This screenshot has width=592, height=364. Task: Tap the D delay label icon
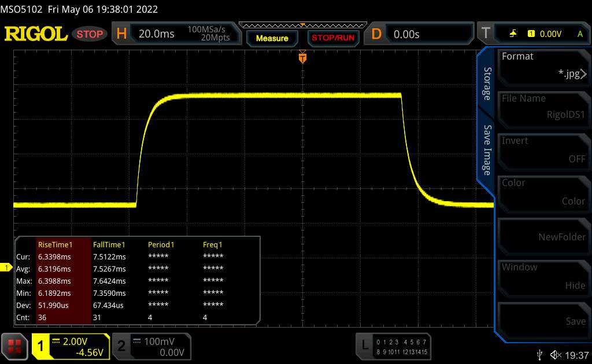tap(376, 34)
